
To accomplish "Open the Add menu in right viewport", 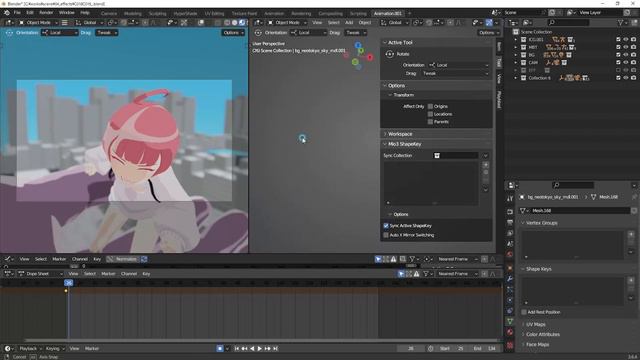I will (349, 22).
